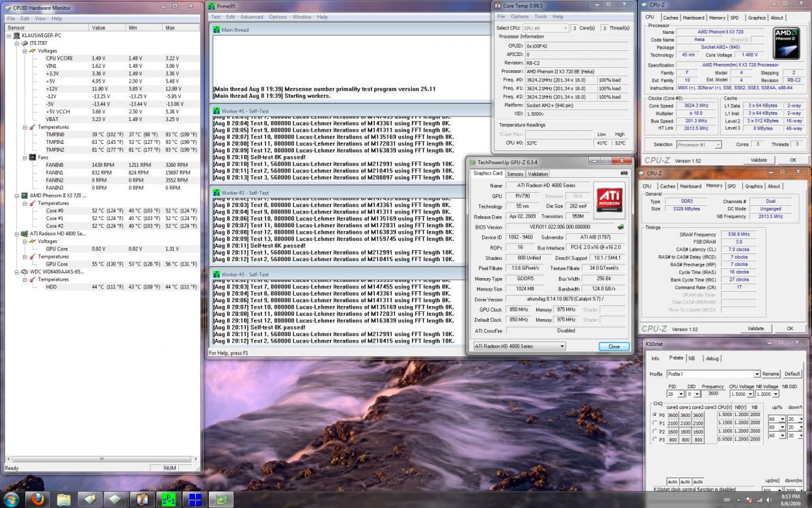Screen dimensions: 812x508
Task: Click the Worker #1 Self-Test window icon
Action: tap(217, 111)
